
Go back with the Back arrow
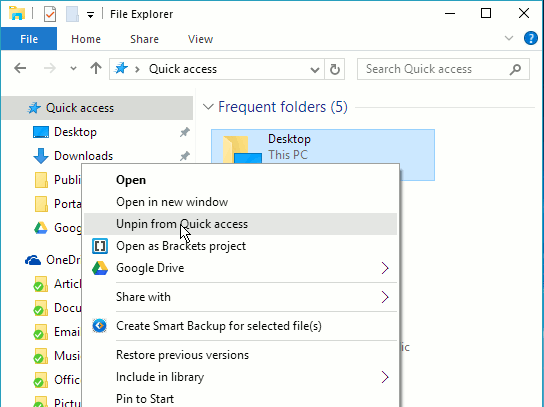pos(20,68)
